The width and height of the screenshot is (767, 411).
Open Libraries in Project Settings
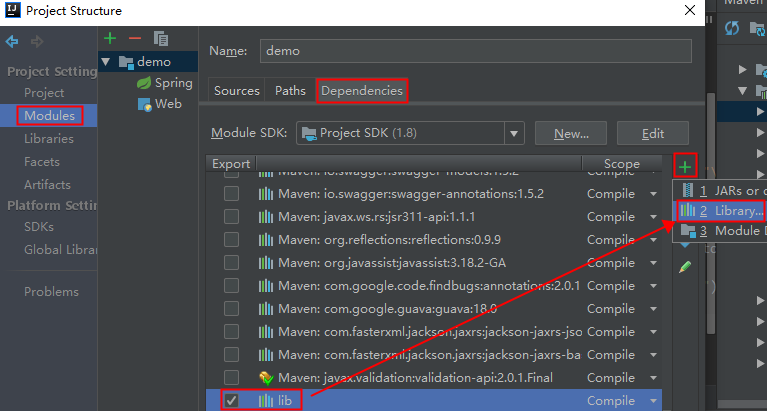[x=49, y=139]
